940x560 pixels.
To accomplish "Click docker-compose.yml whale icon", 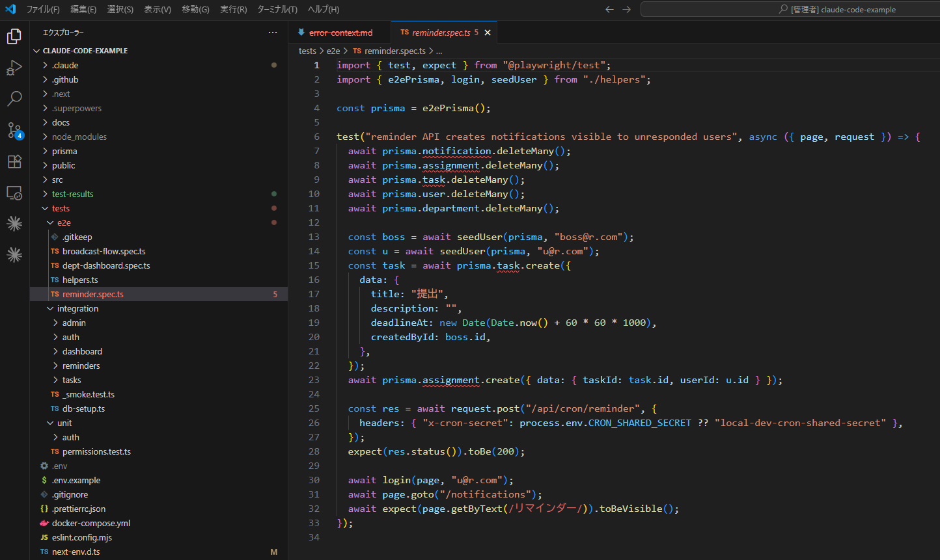I will tap(44, 523).
